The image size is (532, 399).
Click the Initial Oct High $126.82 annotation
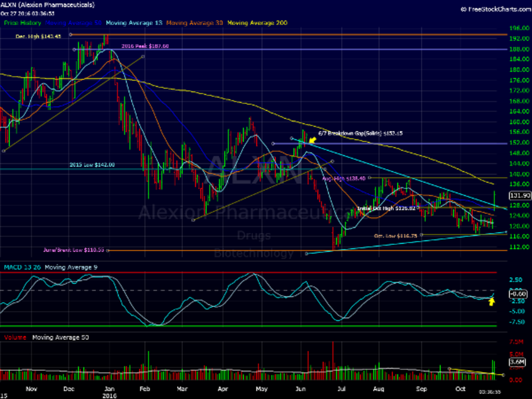pos(386,207)
